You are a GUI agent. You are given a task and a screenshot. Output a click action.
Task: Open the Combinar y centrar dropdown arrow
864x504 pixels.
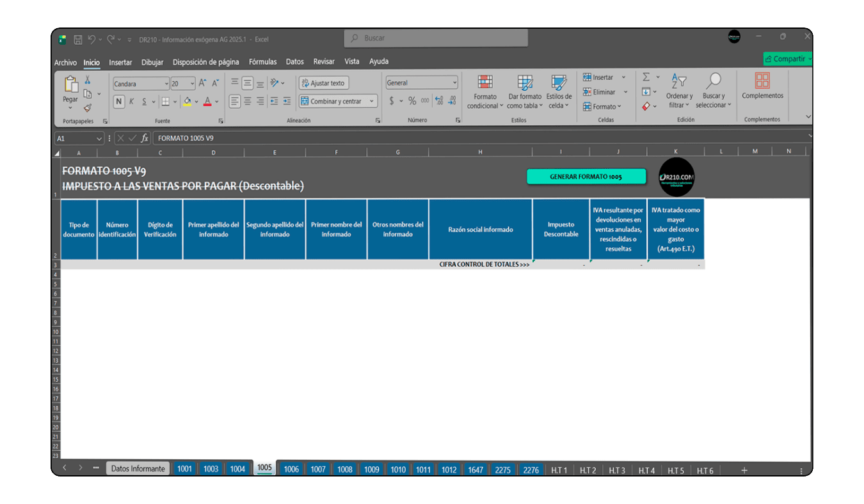372,101
